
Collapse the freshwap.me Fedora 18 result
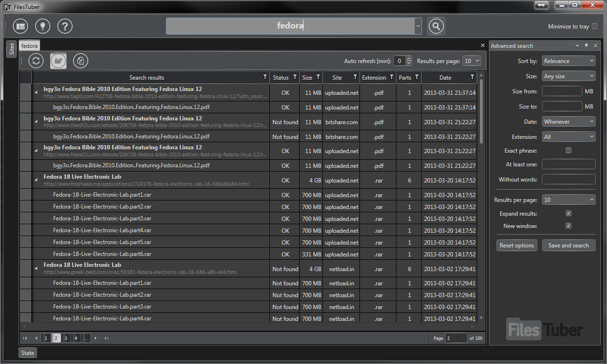[37, 180]
